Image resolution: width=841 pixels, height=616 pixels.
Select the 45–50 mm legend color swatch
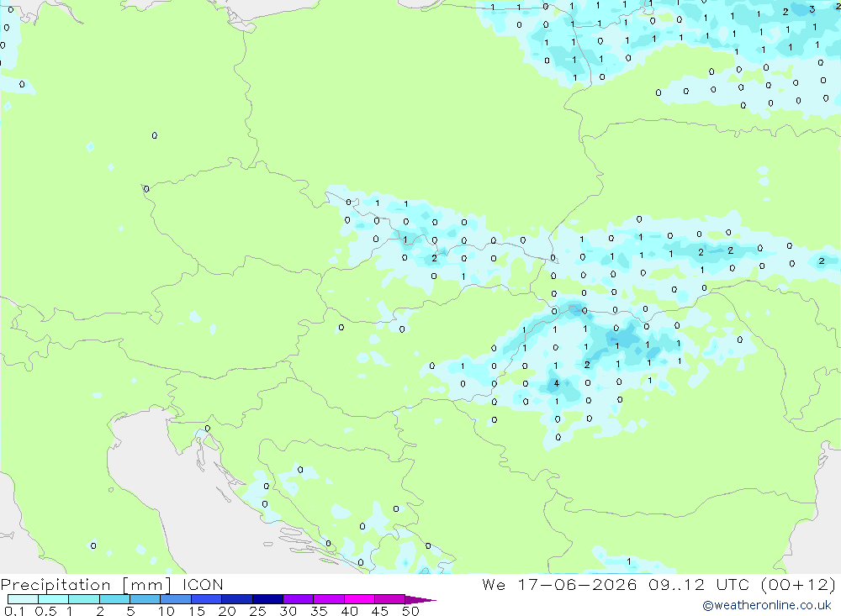390,599
